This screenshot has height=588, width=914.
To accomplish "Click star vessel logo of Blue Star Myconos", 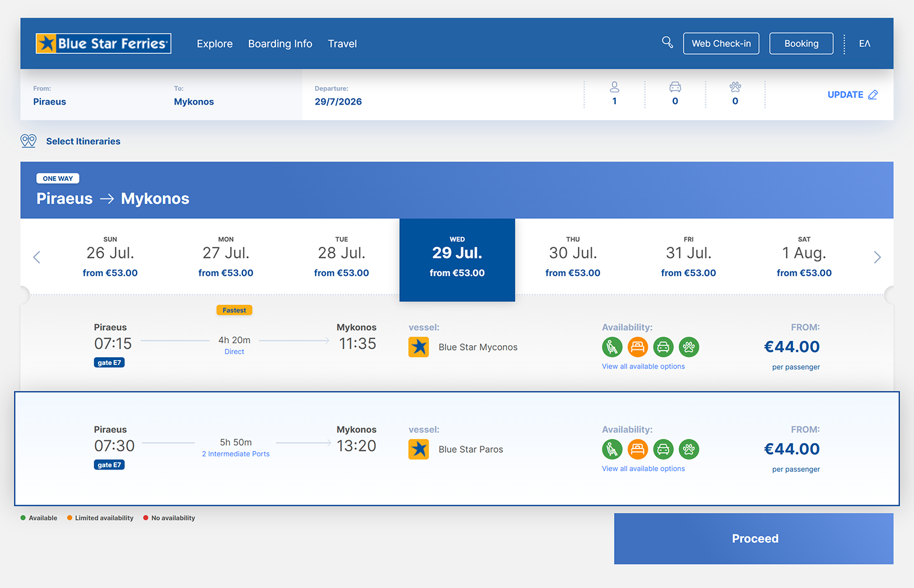I will click(419, 347).
